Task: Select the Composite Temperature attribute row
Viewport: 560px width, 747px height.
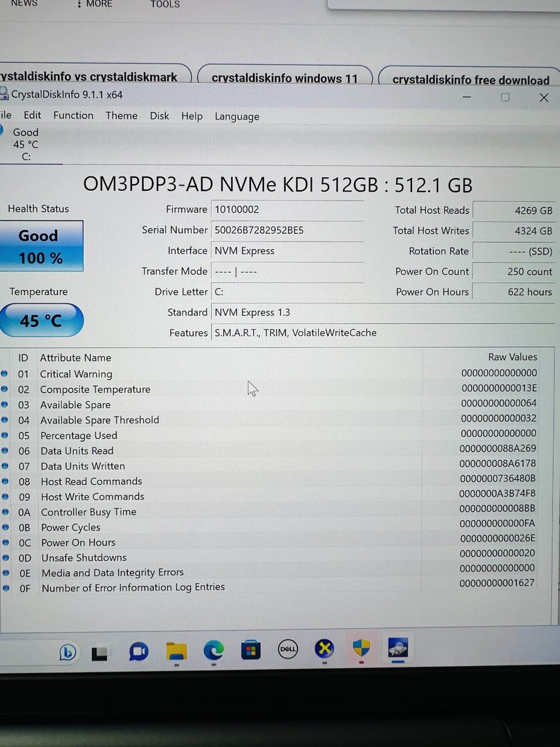Action: [95, 389]
